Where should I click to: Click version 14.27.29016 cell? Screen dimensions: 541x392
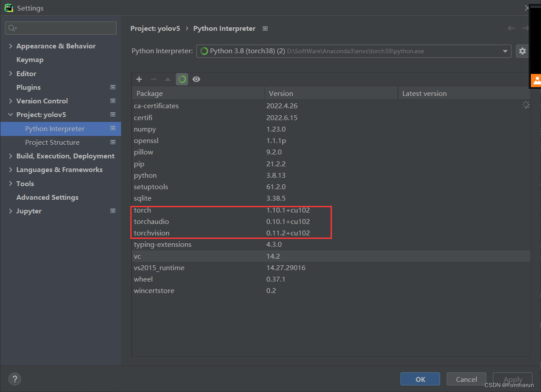click(286, 267)
